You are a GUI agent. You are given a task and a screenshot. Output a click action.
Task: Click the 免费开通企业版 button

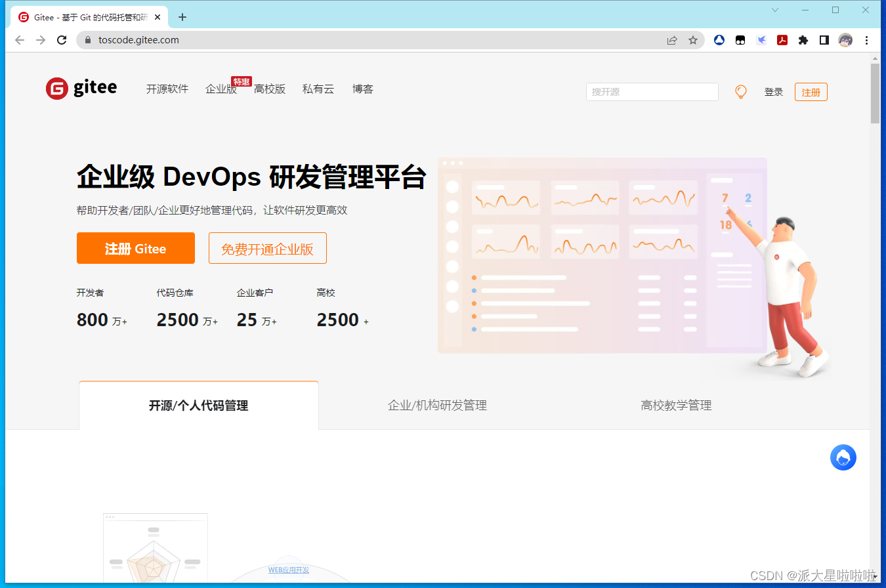pyautogui.click(x=268, y=248)
